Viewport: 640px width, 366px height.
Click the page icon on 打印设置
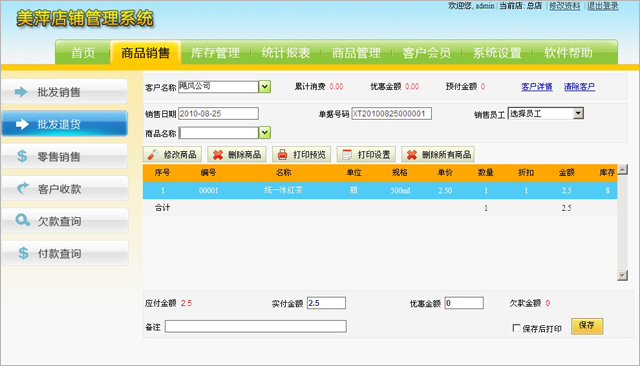tap(347, 155)
